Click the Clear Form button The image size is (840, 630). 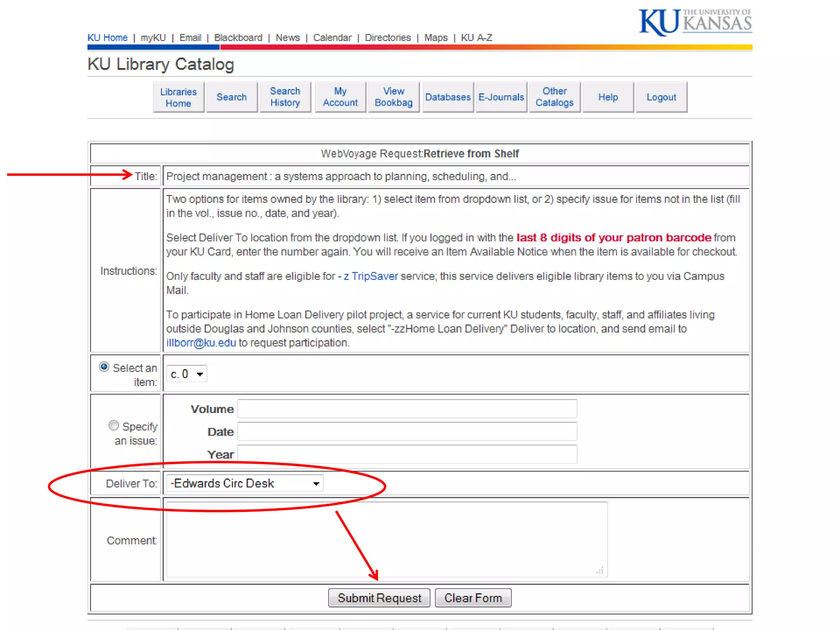(x=473, y=598)
